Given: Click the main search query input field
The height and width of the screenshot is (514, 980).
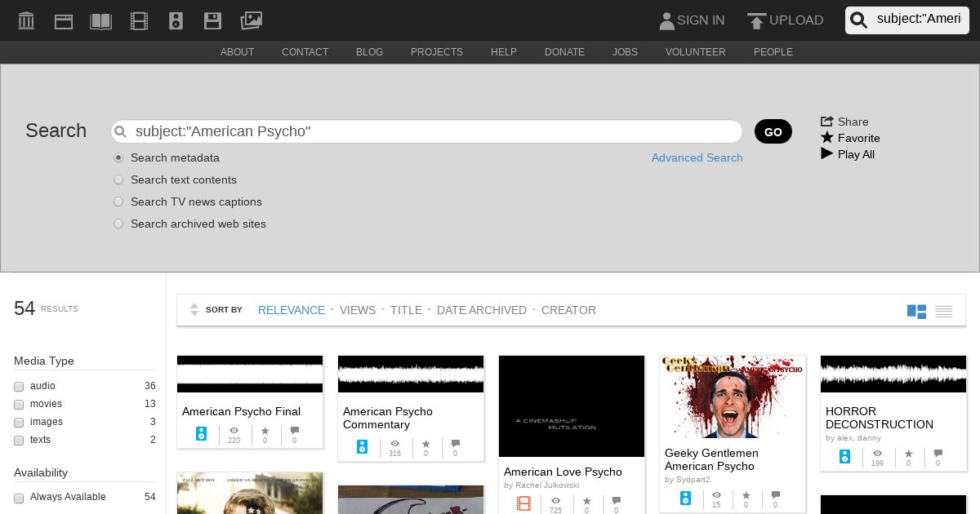Looking at the screenshot, I should tap(426, 131).
